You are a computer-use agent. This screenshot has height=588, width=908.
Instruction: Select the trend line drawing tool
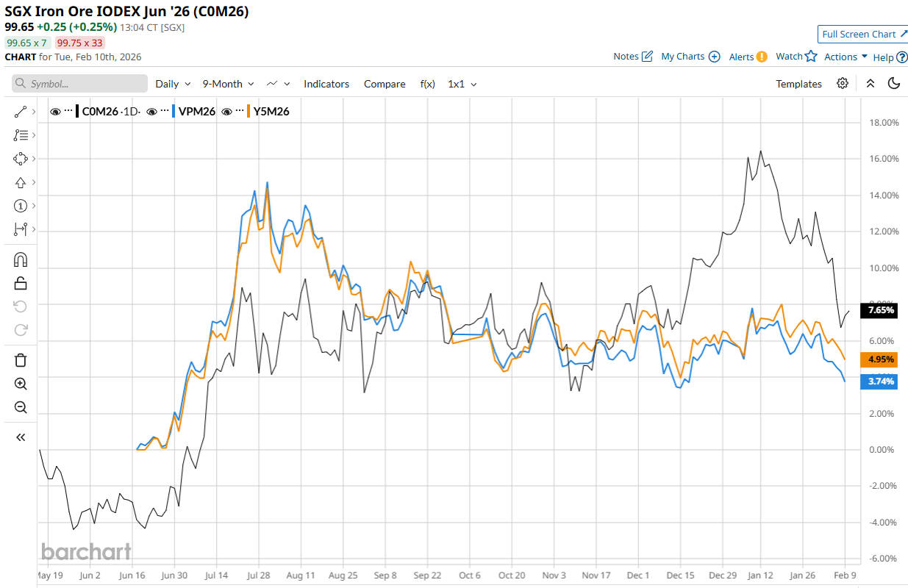point(21,112)
